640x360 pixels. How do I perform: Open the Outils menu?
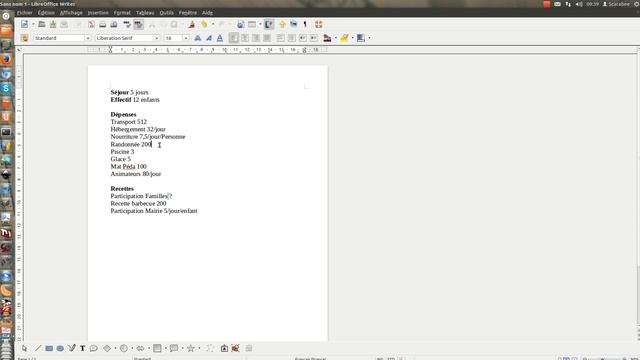click(166, 13)
